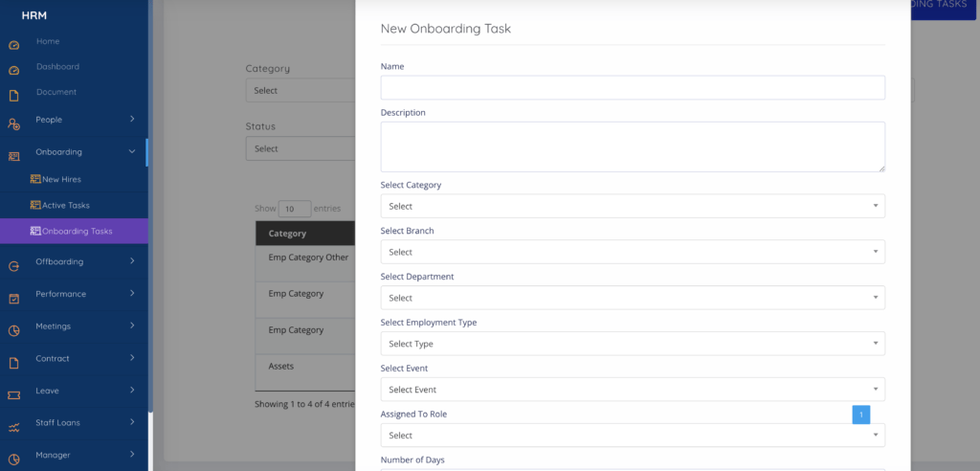Click the Performance checkmark icon
The image size is (980, 471).
13,299
